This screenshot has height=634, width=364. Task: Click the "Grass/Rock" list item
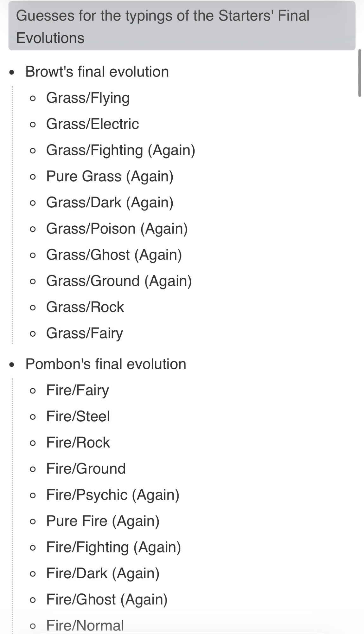(x=85, y=307)
